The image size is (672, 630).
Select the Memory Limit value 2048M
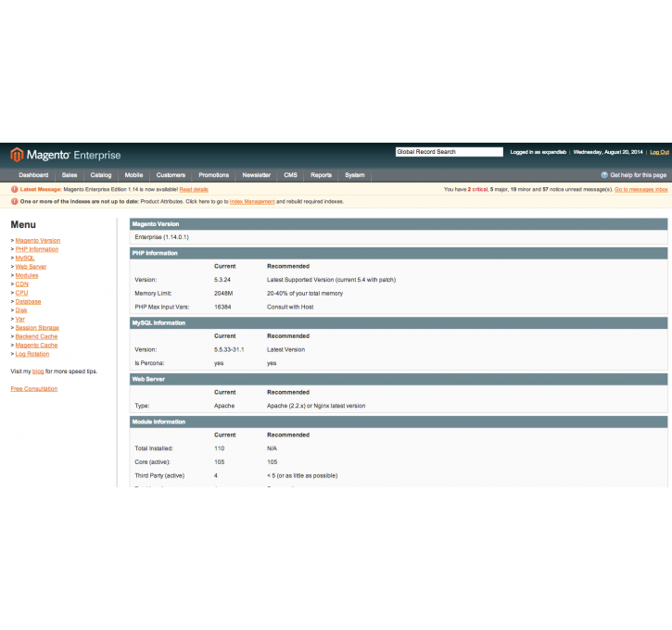(x=223, y=294)
